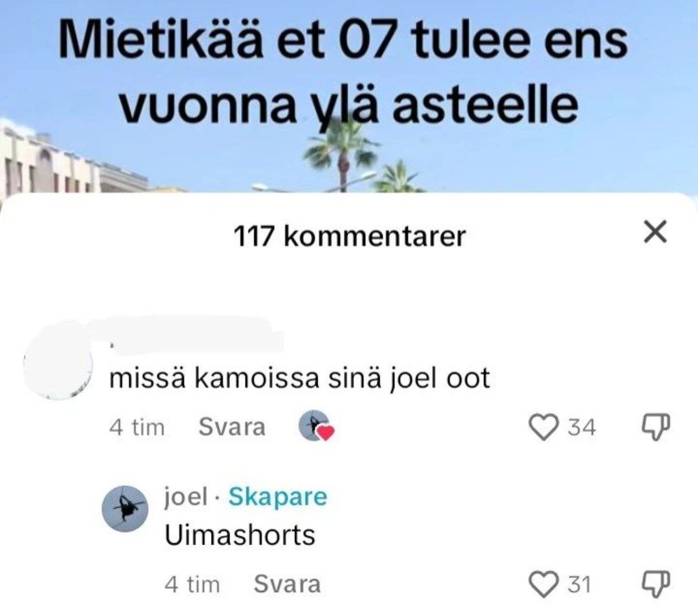Select the blue 'Skapare' creator label
The width and height of the screenshot is (698, 616).
click(278, 496)
